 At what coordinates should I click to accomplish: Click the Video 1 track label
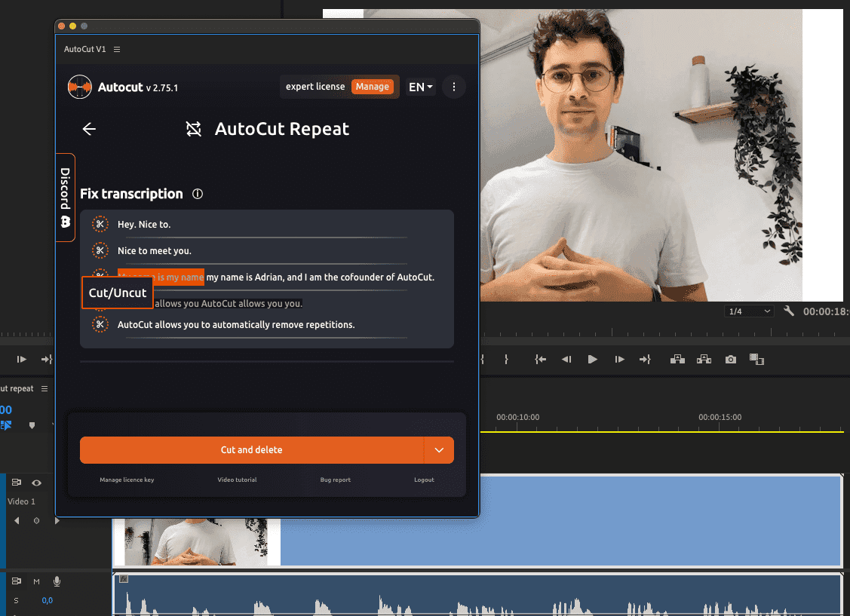[21, 501]
